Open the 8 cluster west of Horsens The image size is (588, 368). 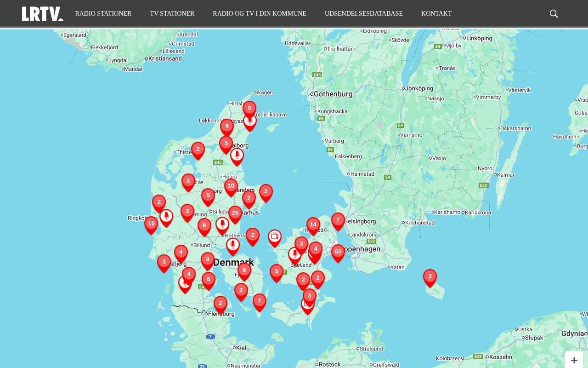click(204, 227)
